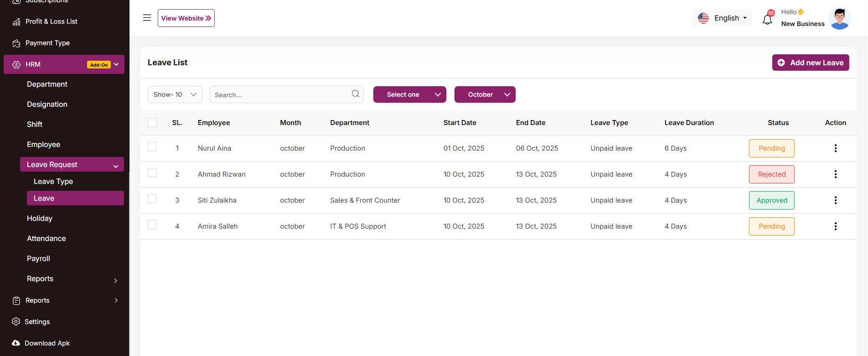Open the October month filter dropdown
868x356 pixels.
coord(485,94)
